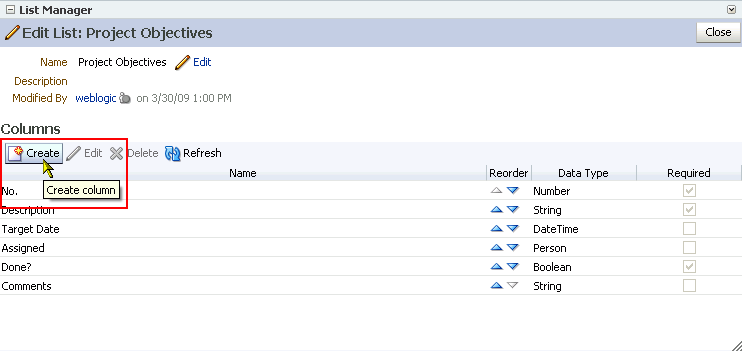742x362 pixels.
Task: Click the Create column button
Action: click(34, 153)
